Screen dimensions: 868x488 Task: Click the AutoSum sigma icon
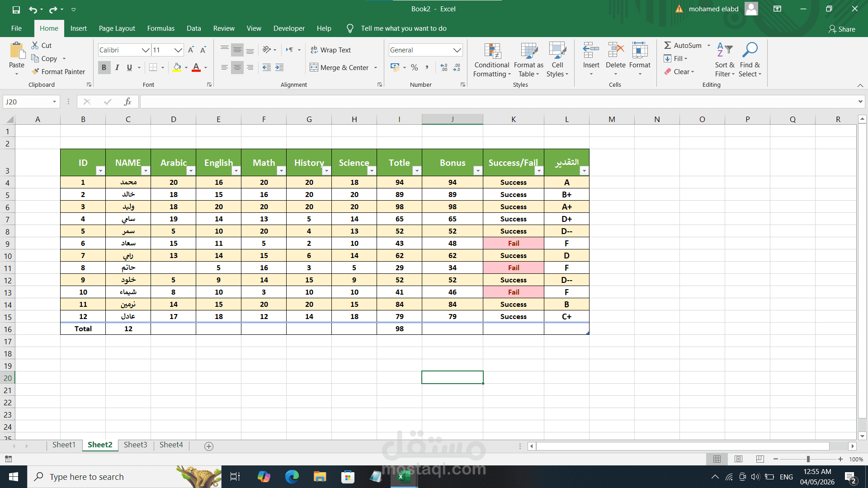pyautogui.click(x=667, y=45)
